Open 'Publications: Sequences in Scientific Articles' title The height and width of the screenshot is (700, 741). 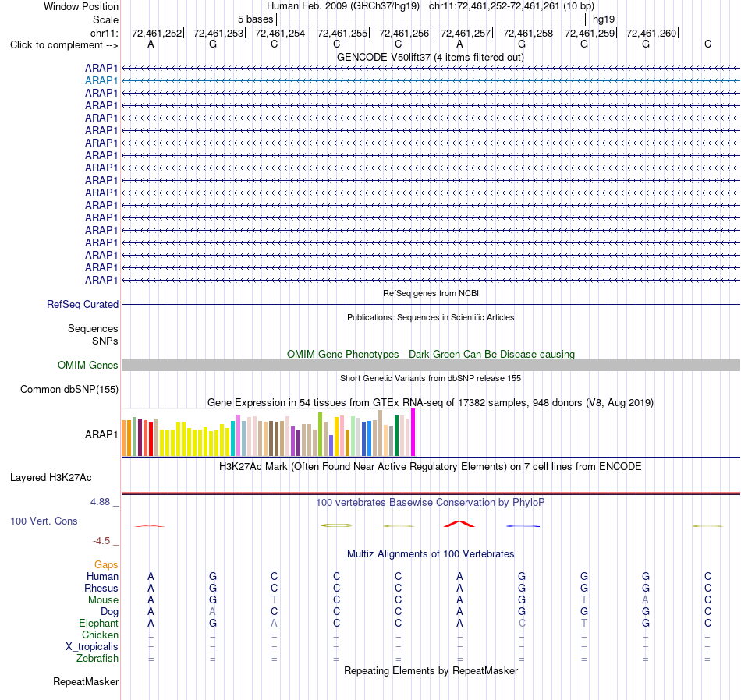431,317
